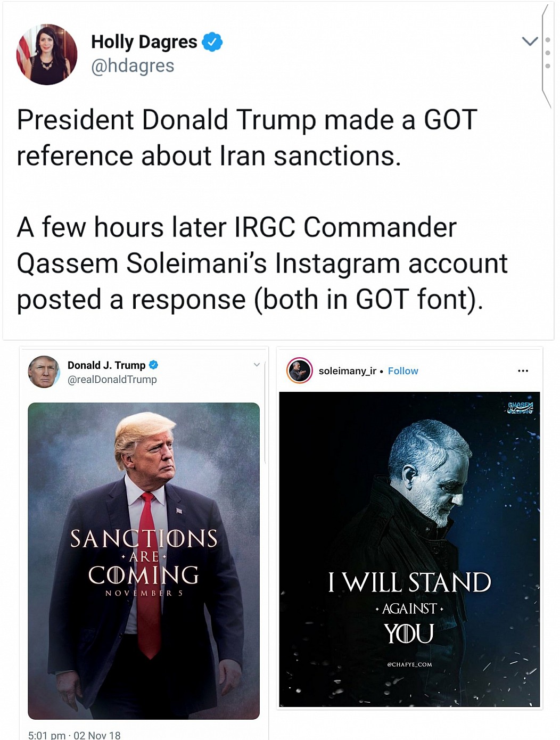Open the @realDonaldTrump handle
This screenshot has height=740, width=560.
(x=112, y=380)
